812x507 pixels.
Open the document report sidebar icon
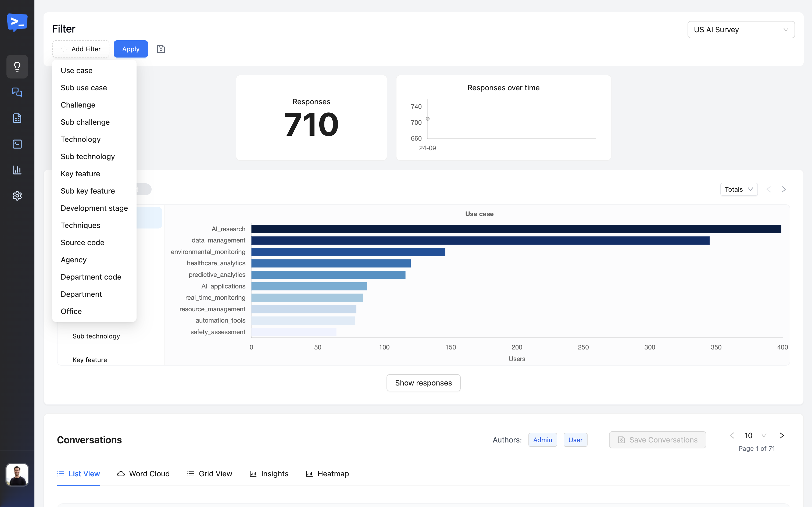pos(17,118)
